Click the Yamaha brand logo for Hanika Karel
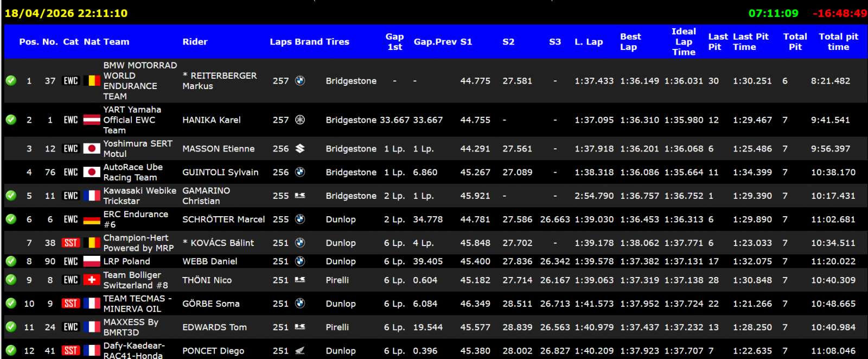This screenshot has width=868, height=359. [299, 120]
